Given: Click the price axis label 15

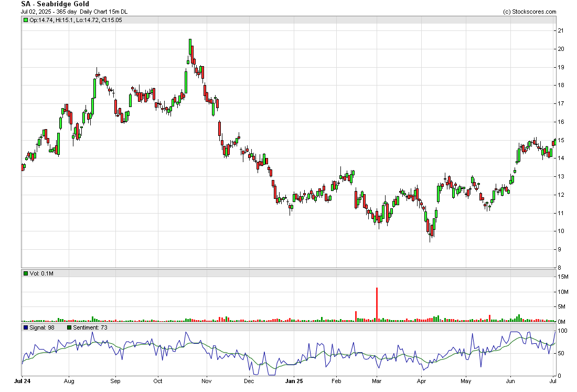Looking at the screenshot, I should pos(561,140).
